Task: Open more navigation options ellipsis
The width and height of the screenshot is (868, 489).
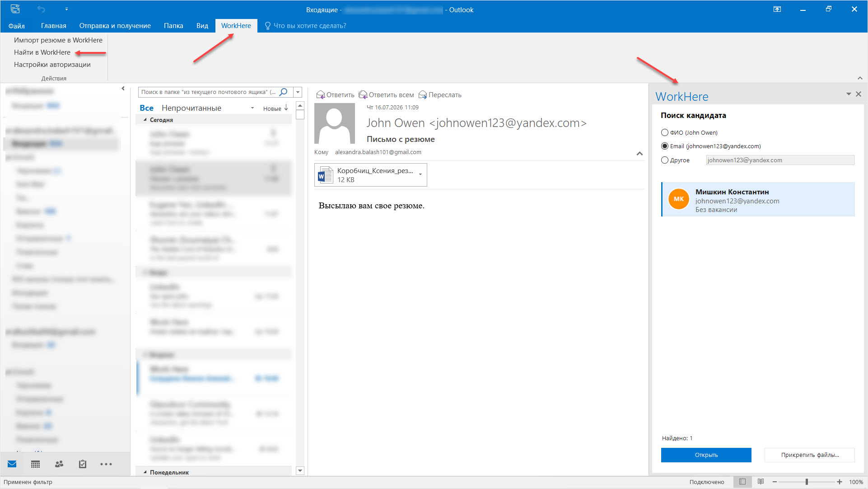Action: 106,464
